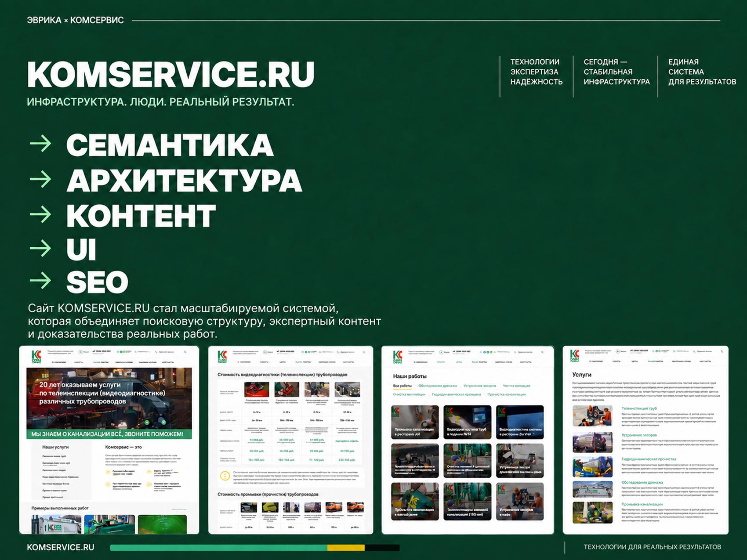The height and width of the screenshot is (560, 747).
Task: Click the green МЫ ЗНАЕМ О КАНАЛИЗАЦИИ ВСЁ banner
Action: coord(109,434)
